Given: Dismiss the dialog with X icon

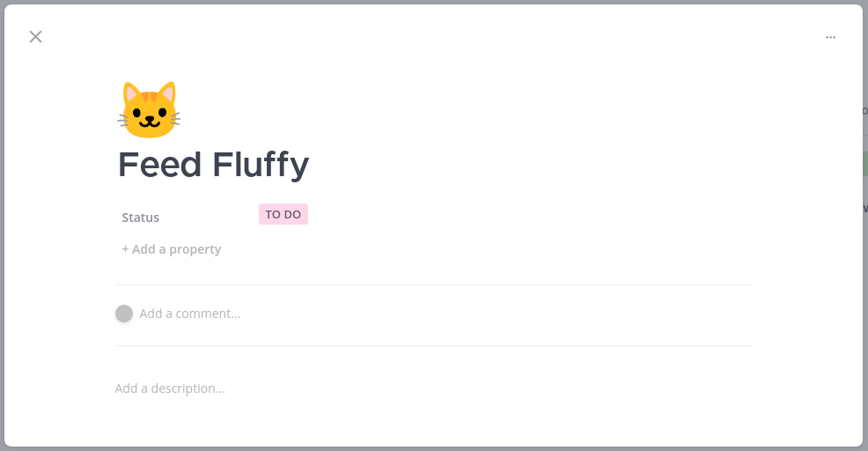Looking at the screenshot, I should coord(35,37).
